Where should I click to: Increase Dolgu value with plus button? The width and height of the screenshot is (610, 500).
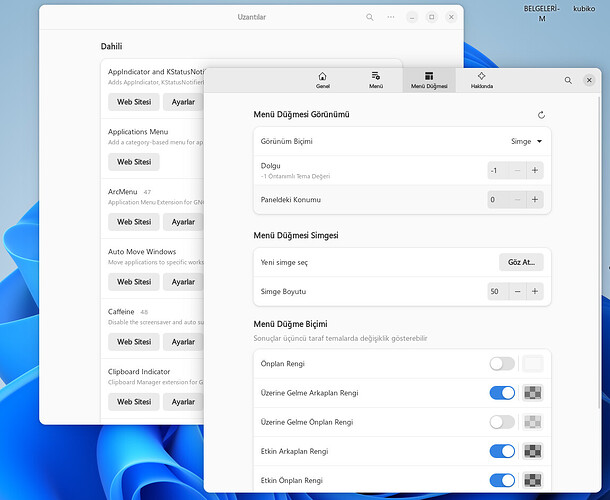coord(535,170)
